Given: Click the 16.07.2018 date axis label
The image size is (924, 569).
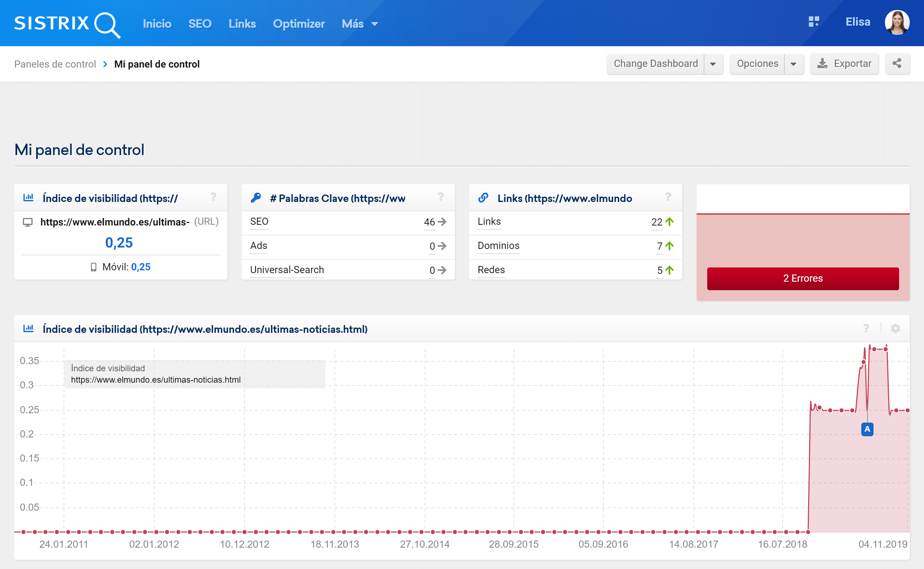Looking at the screenshot, I should click(x=782, y=544).
